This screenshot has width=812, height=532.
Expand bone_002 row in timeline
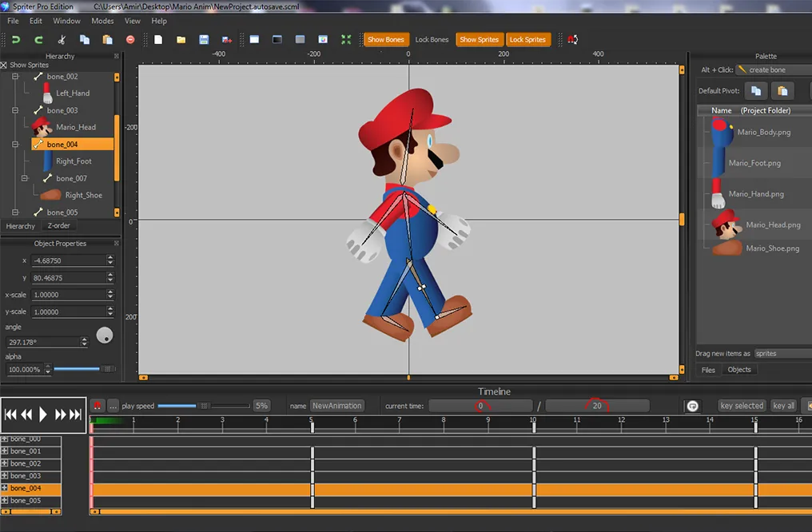(5, 463)
